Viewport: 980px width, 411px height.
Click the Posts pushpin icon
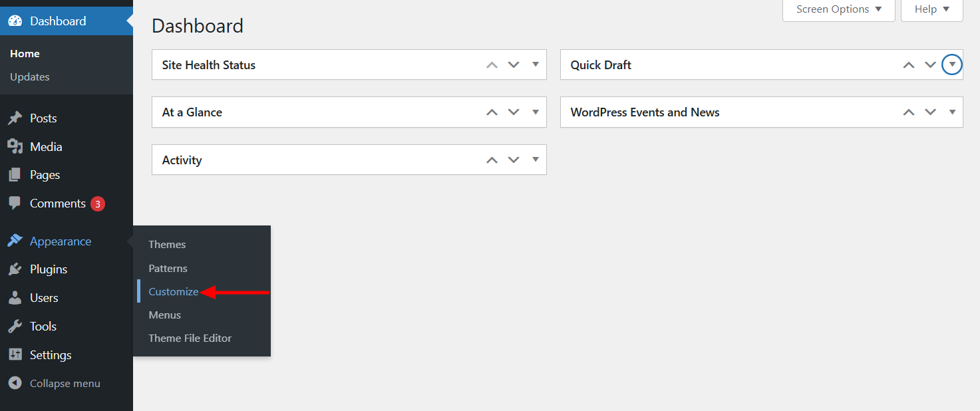coord(15,118)
